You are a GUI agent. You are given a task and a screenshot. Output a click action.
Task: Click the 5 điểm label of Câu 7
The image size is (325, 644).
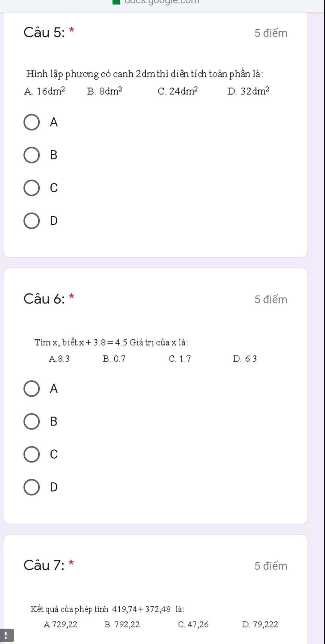(271, 566)
